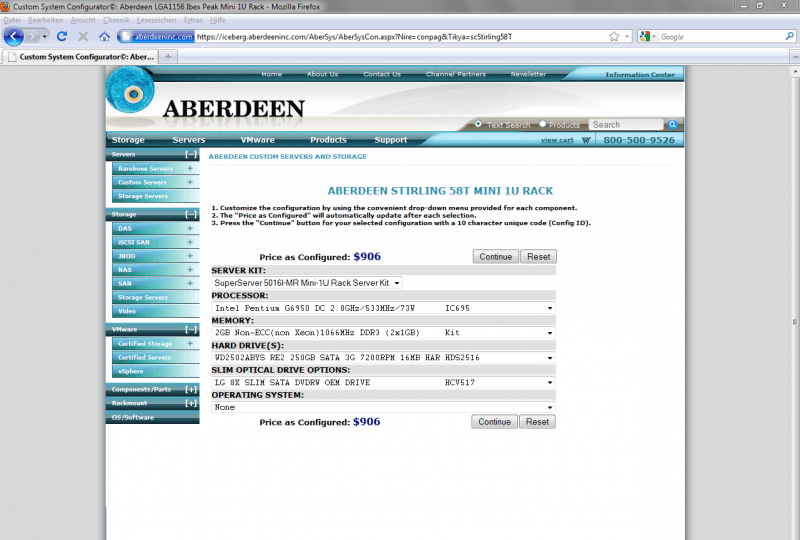Click the bottom Continue button
Viewport: 800px width, 540px height.
coord(494,422)
